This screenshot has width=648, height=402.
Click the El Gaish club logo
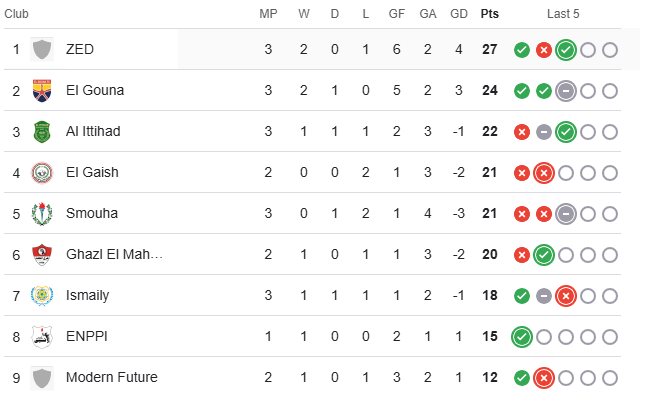[x=42, y=173]
